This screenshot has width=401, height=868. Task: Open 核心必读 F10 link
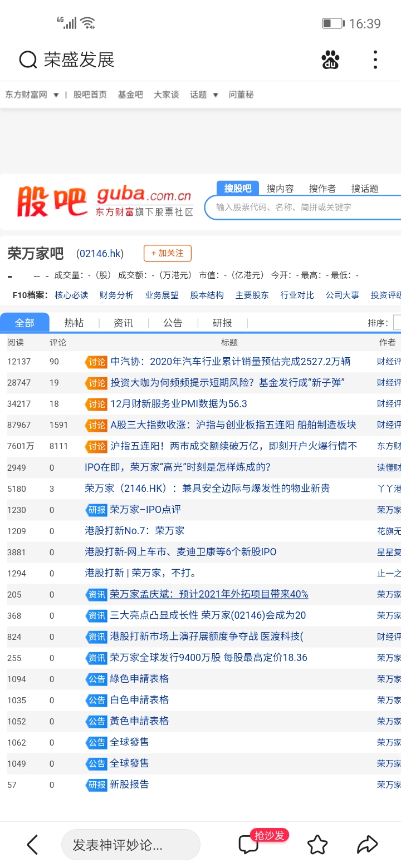click(x=71, y=295)
